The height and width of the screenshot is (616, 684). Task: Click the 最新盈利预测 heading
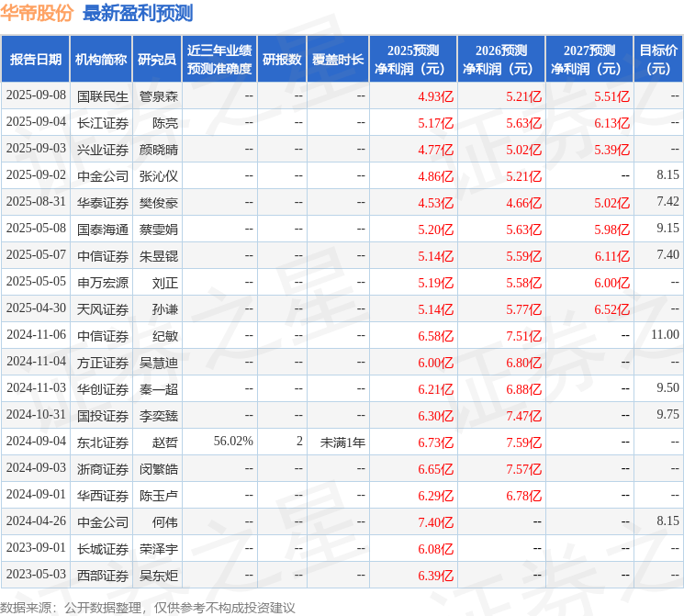tap(138, 13)
